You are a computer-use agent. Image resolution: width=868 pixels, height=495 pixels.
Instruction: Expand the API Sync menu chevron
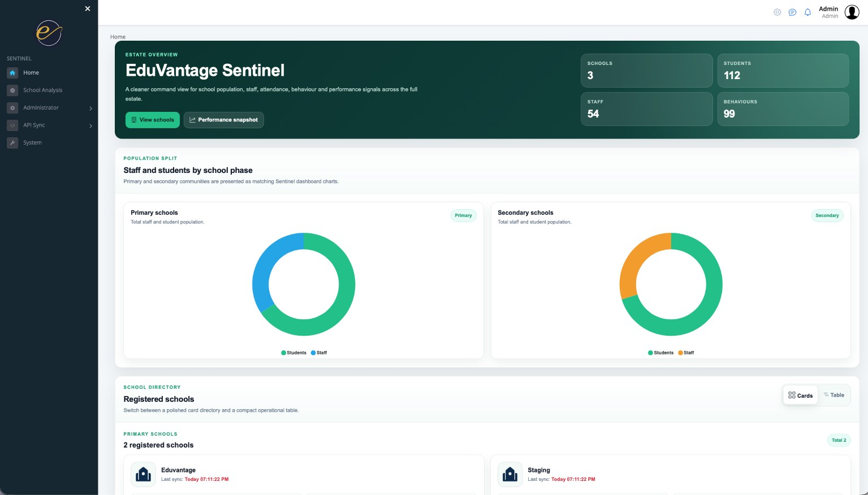90,126
